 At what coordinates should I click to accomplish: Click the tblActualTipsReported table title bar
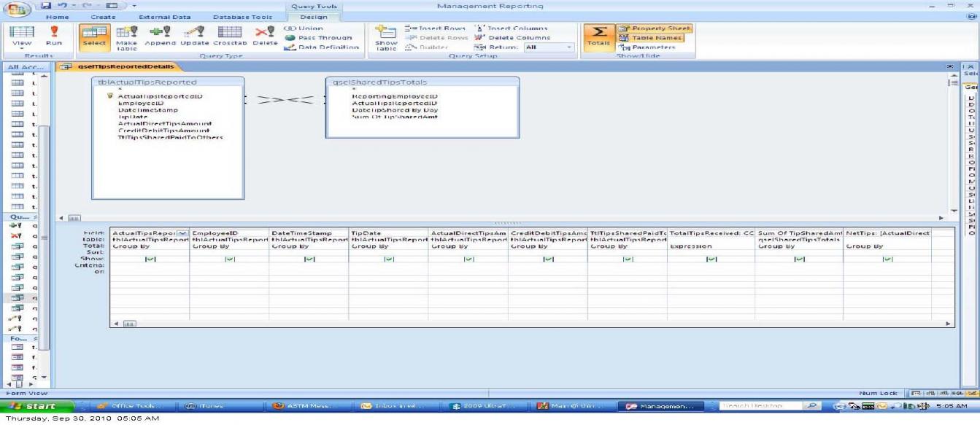point(168,82)
